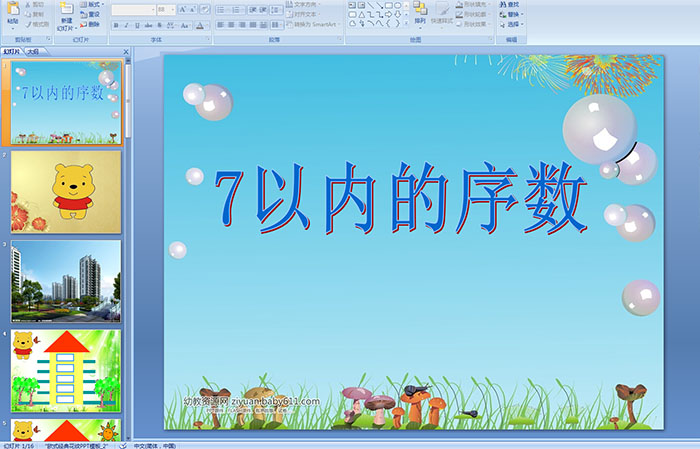Click the Change Case Aa icon
Screen dimensions: 700x449
[x=184, y=25]
